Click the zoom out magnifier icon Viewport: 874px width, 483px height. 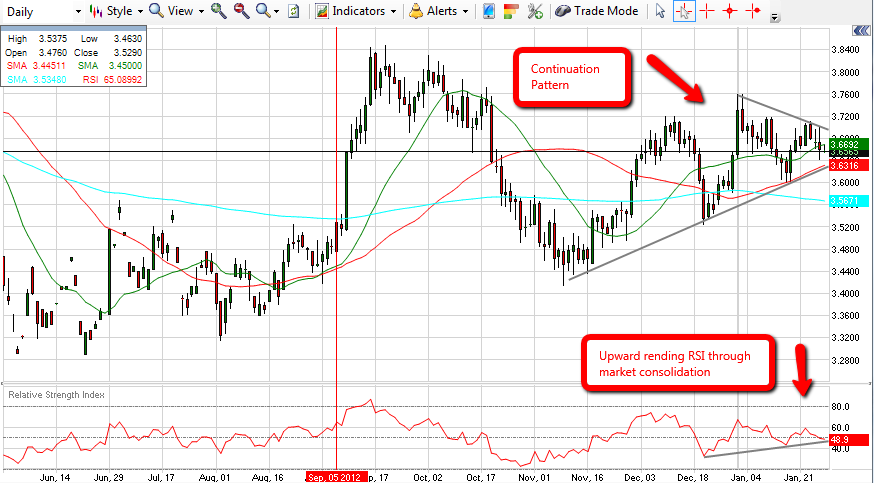tap(242, 12)
